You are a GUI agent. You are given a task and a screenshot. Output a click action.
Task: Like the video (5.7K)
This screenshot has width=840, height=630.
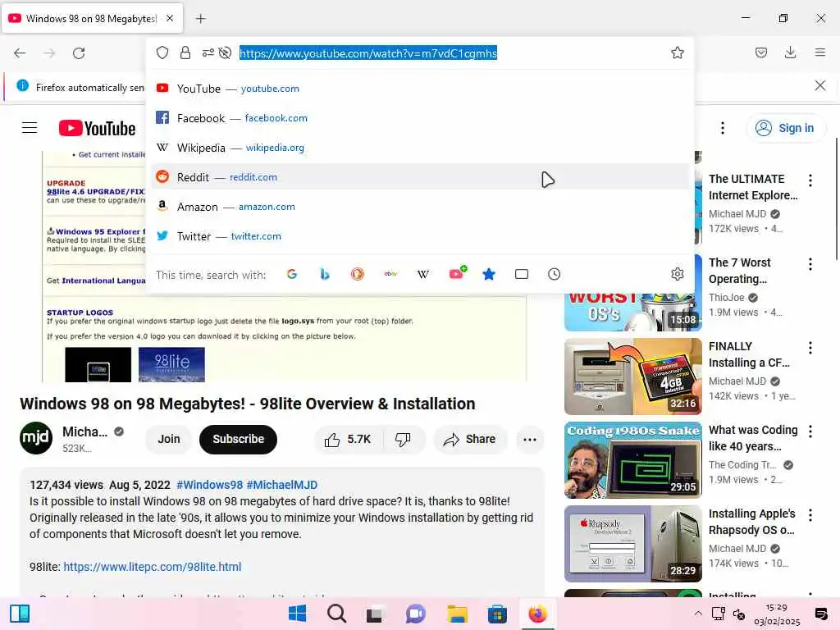(348, 440)
